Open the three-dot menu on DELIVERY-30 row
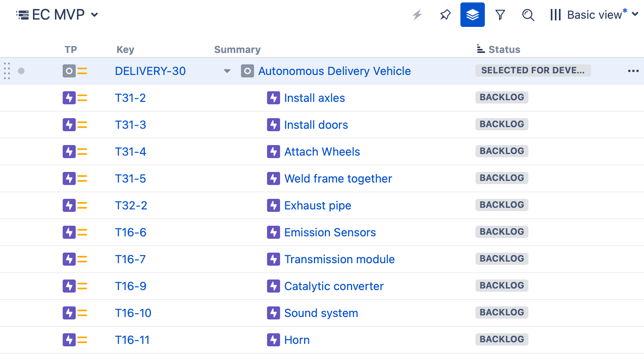The height and width of the screenshot is (361, 644). 633,71
